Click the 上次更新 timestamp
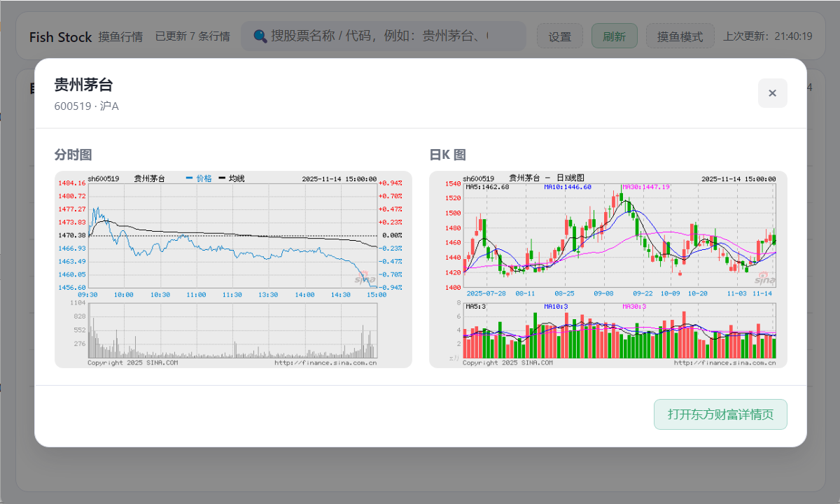The image size is (840, 504). click(x=767, y=36)
